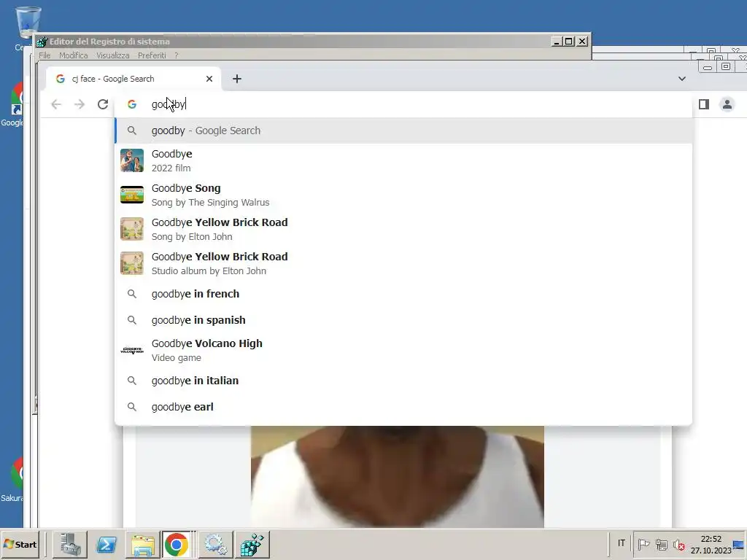747x560 pixels.
Task: Click the IT language indicator in tray
Action: tap(622, 543)
